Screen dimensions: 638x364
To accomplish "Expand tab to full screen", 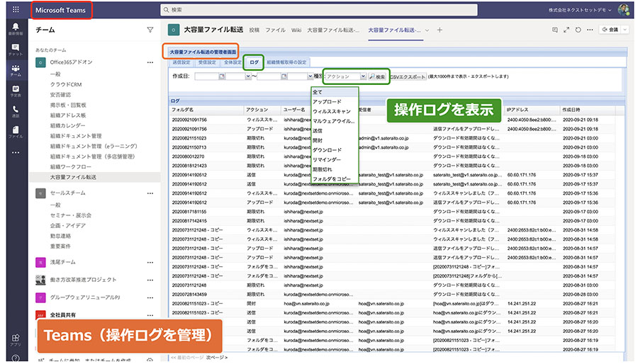I will pos(566,30).
